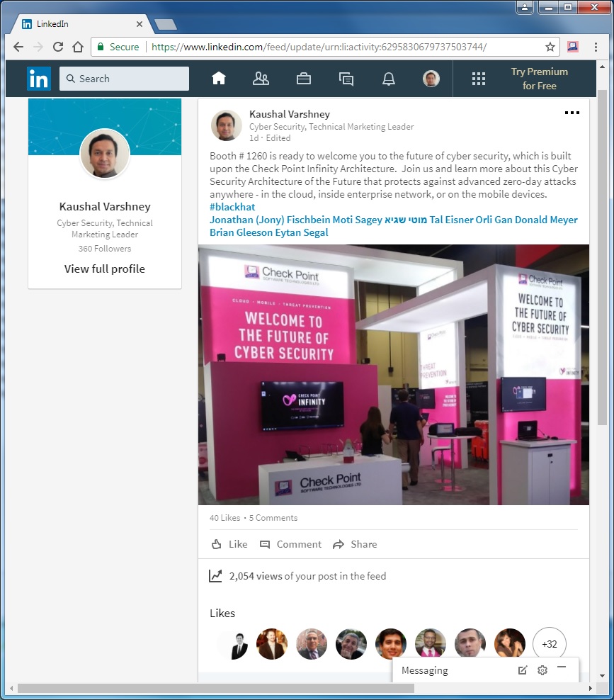Viewport: 614px width, 700px height.
Task: Click 40 Likes count
Action: (225, 518)
